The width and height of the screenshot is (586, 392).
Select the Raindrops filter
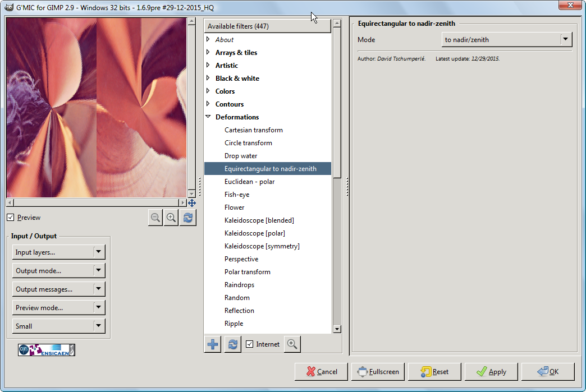coord(268,284)
